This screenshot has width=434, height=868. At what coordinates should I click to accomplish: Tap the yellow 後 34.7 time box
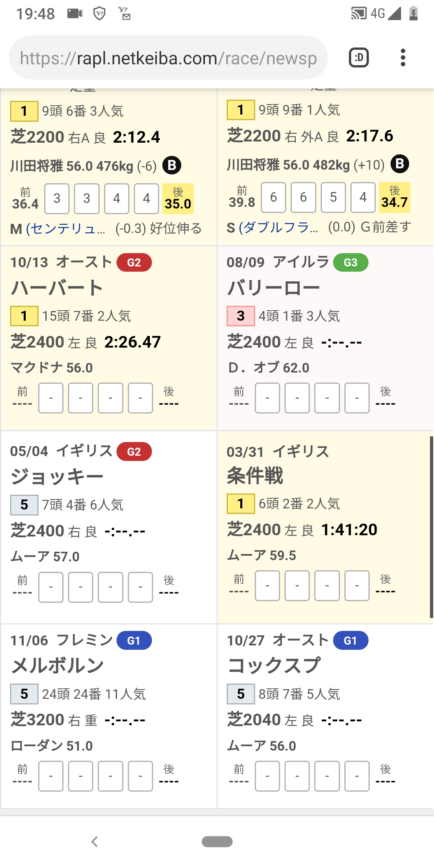point(395,197)
